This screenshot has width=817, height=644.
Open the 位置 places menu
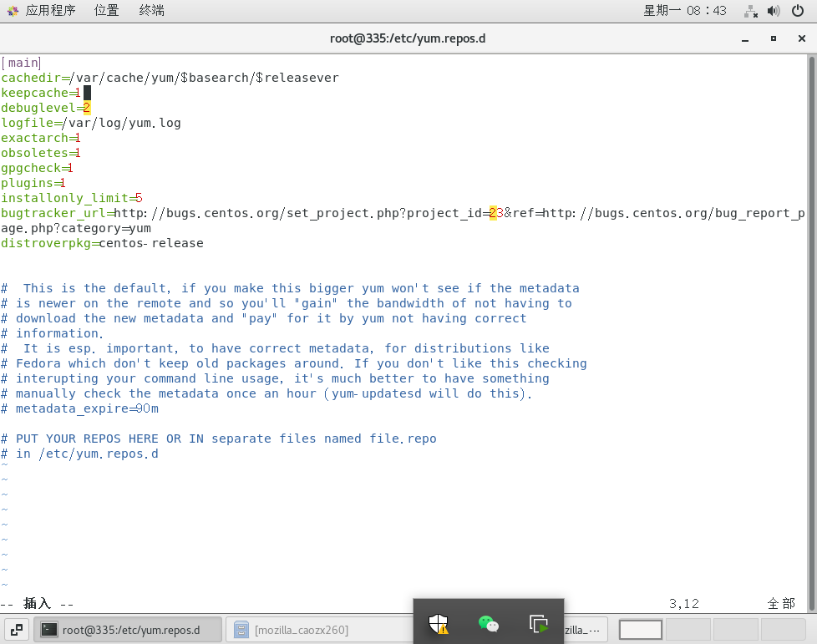coord(106,10)
